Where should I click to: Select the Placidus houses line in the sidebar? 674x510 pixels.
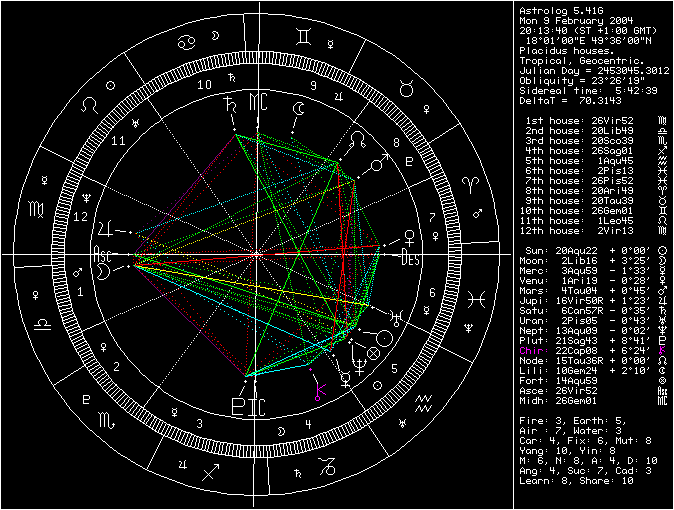(x=564, y=50)
